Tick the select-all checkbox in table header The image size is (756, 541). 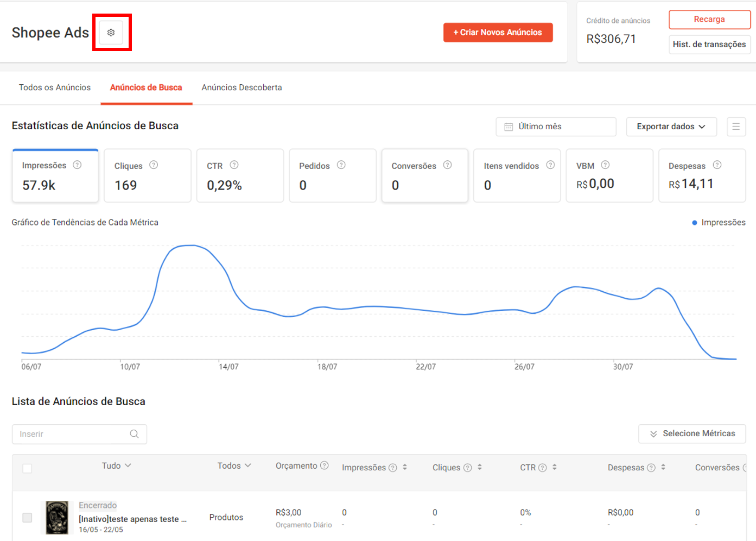27,468
